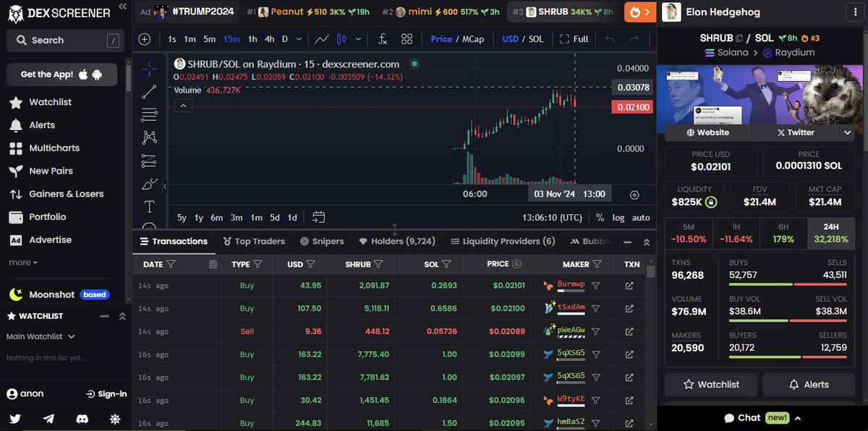
Task: Click the Sign-in link
Action: click(x=106, y=394)
